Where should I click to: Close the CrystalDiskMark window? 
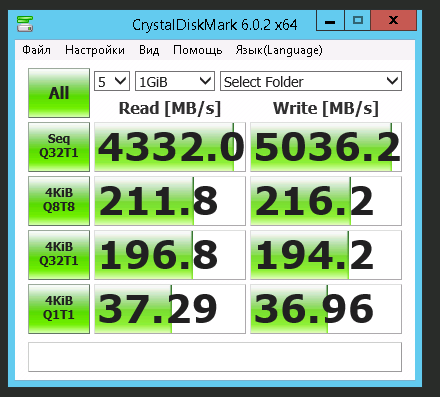pos(394,20)
